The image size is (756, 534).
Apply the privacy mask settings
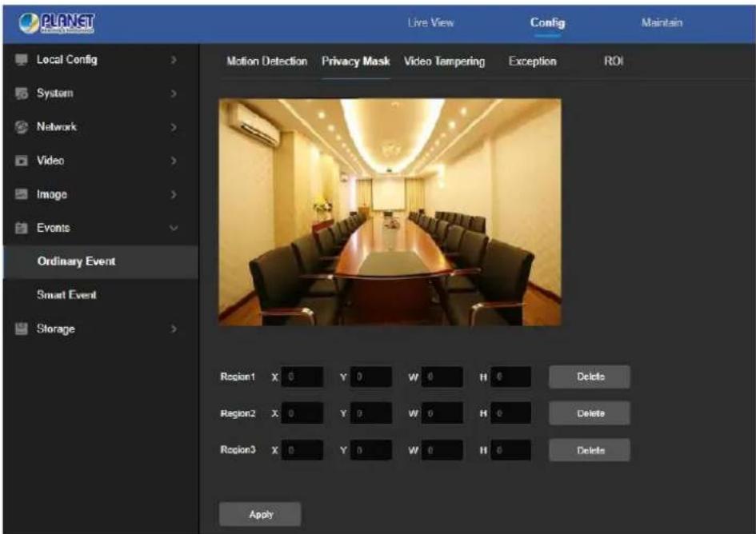point(260,514)
